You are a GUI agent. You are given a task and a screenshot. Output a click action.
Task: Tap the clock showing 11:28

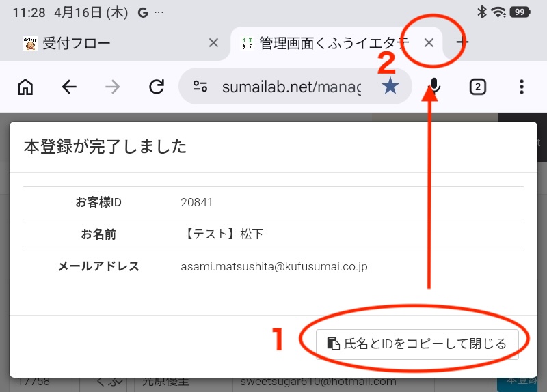click(29, 13)
